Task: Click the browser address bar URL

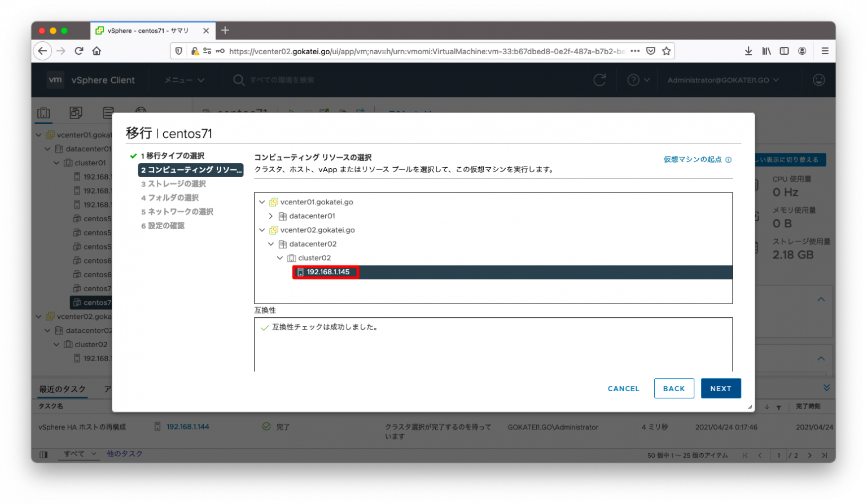Action: [395, 51]
